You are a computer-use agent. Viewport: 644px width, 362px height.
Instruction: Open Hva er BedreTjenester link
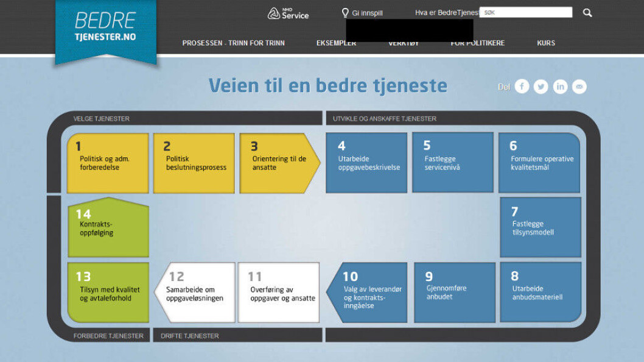447,13
